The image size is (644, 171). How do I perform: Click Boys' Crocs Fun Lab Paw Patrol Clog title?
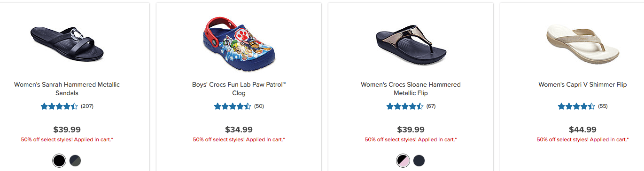pyautogui.click(x=239, y=89)
